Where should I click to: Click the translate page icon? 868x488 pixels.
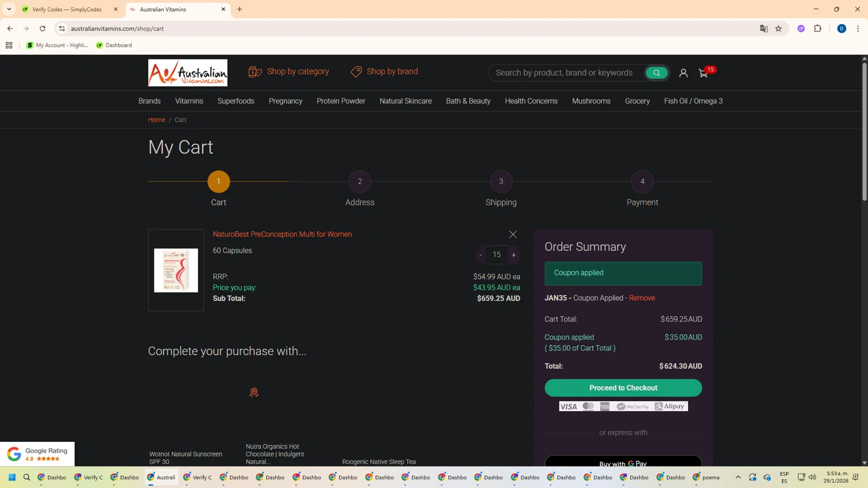point(764,28)
